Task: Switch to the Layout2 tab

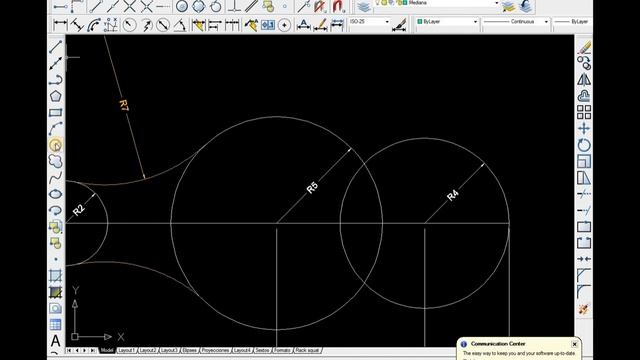Action: click(147, 350)
